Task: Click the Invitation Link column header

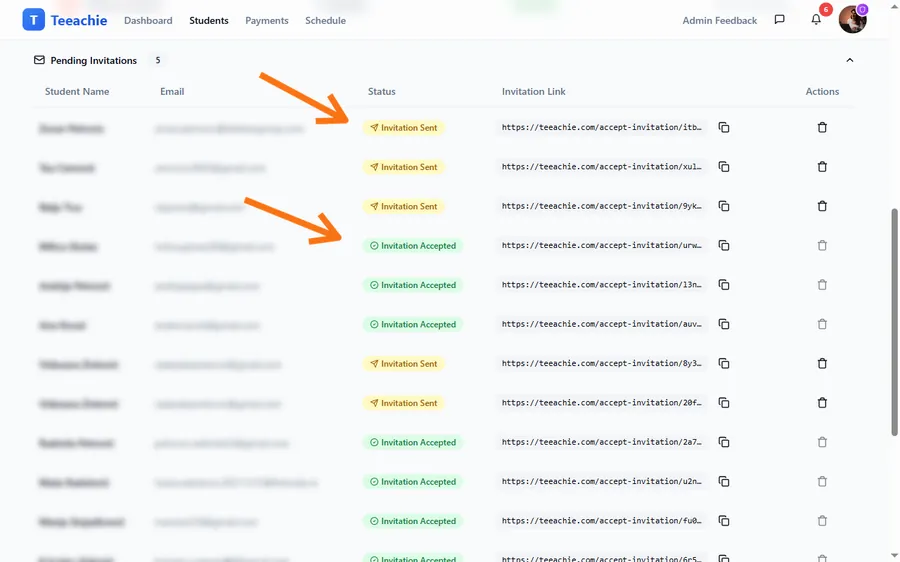Action: tap(533, 91)
